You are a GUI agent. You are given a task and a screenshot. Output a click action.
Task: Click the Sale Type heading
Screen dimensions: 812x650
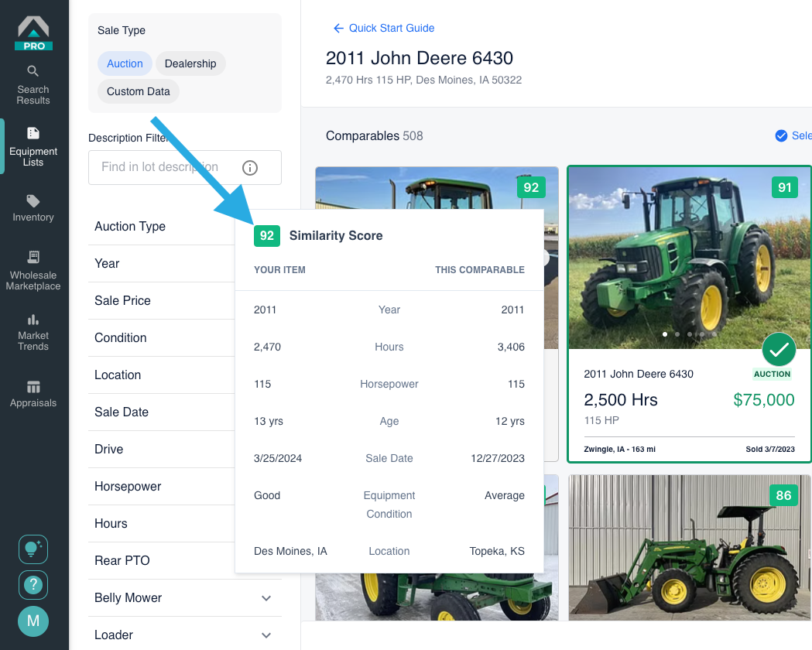click(122, 30)
